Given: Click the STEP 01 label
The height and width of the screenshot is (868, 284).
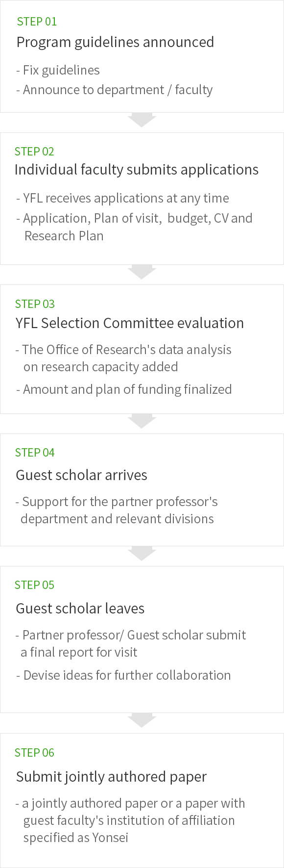Looking at the screenshot, I should 37,22.
